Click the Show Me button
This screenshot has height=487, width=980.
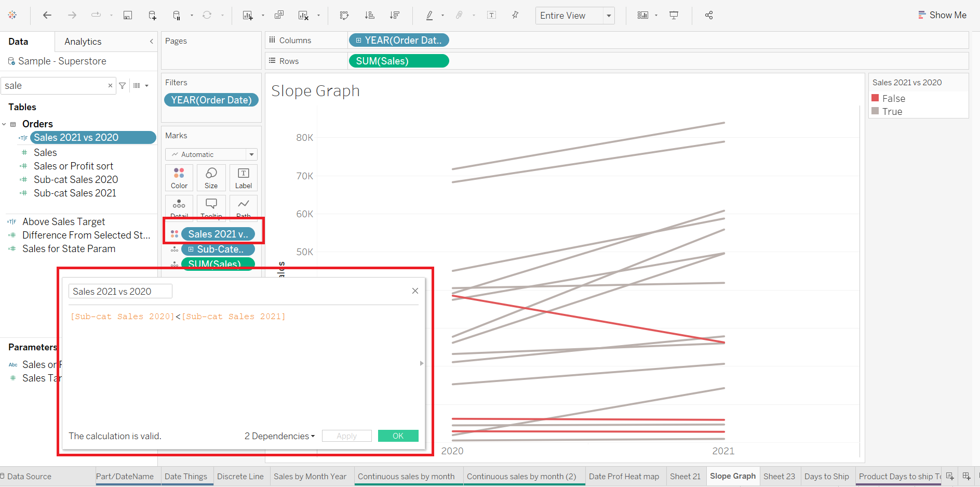(x=942, y=15)
